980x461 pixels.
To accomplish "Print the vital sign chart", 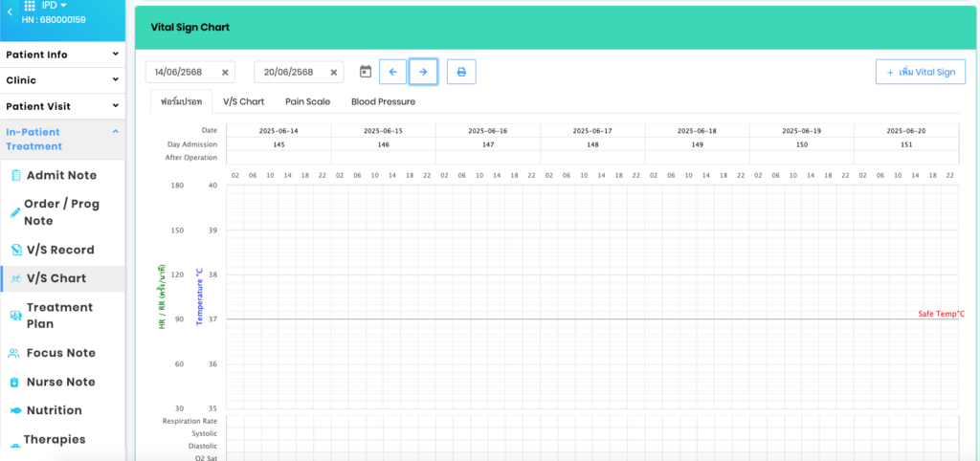I will 461,72.
